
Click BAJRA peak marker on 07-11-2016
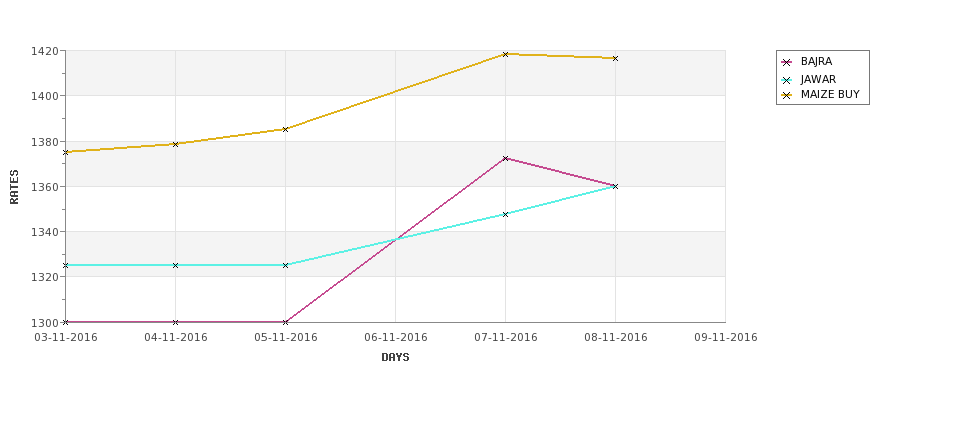506,159
